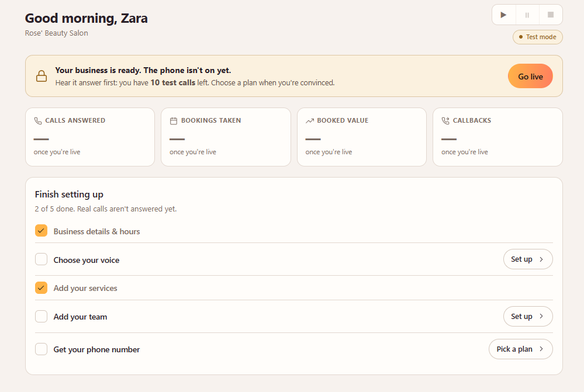Open Set up for Choose your voice
This screenshot has width=584, height=392.
coord(528,259)
